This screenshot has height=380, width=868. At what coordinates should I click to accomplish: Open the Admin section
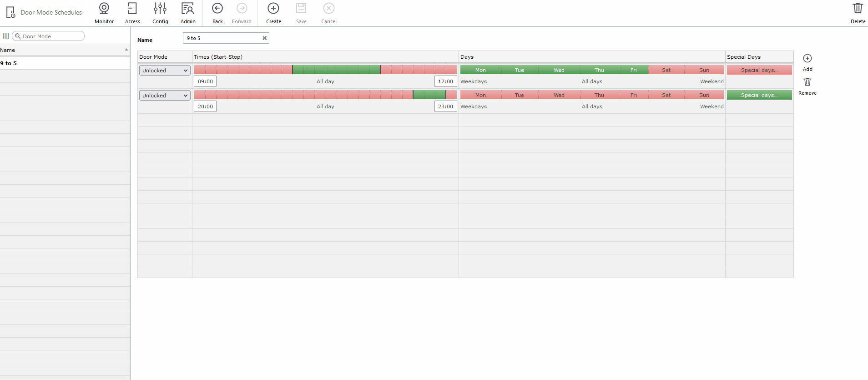pyautogui.click(x=188, y=13)
